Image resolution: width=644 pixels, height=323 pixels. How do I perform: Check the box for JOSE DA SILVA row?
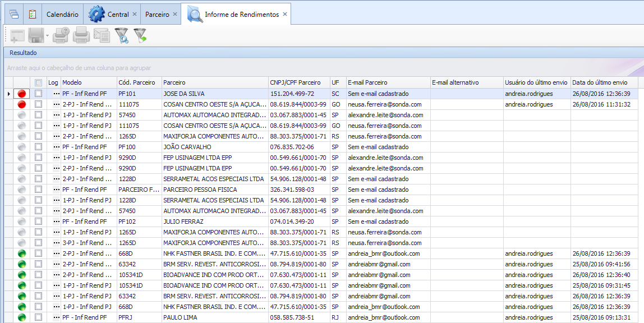tap(38, 94)
